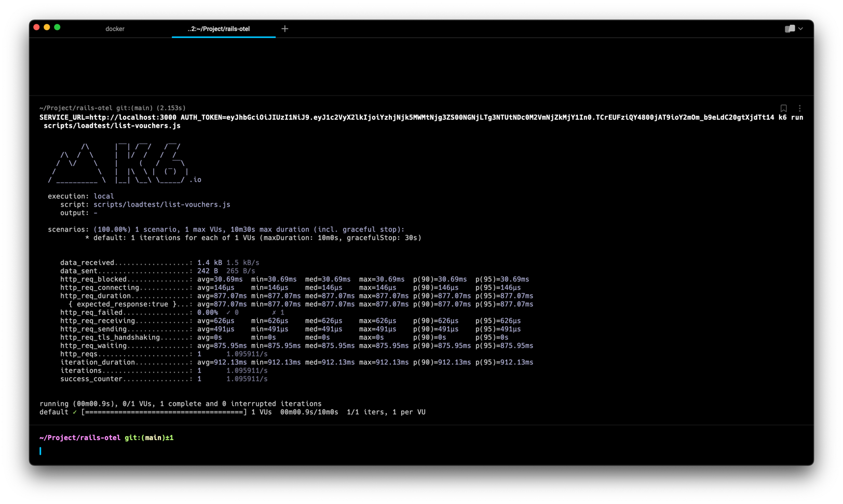Viewport: 843px width, 504px height.
Task: Select the rails-otel project tab
Action: click(x=223, y=29)
